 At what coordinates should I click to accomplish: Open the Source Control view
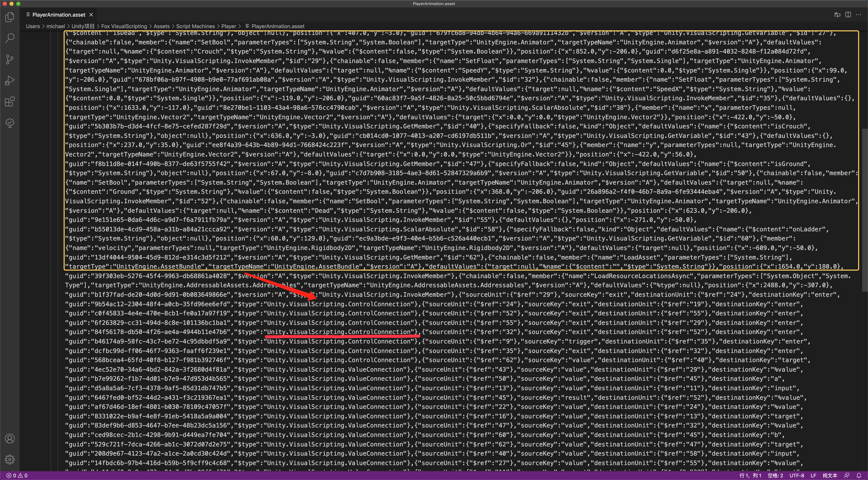[x=10, y=60]
